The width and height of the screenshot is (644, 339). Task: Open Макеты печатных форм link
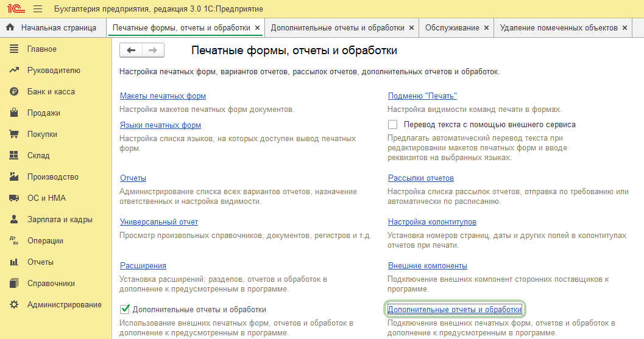tap(163, 96)
